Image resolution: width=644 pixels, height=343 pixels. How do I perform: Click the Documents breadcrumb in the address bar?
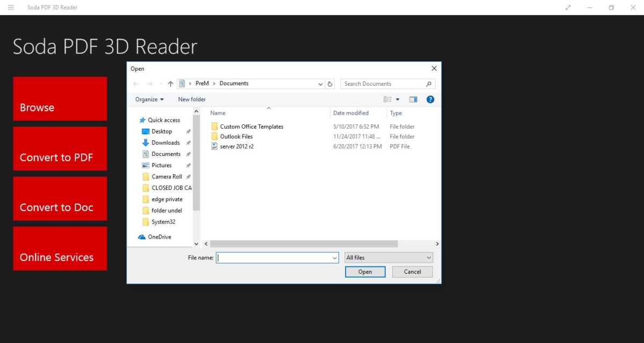pyautogui.click(x=234, y=84)
